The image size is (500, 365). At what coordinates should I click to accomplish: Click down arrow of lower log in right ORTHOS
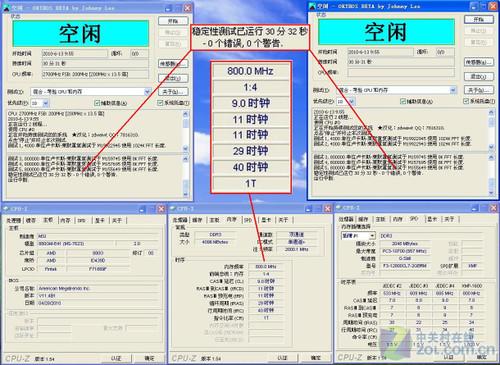pyautogui.click(x=491, y=192)
